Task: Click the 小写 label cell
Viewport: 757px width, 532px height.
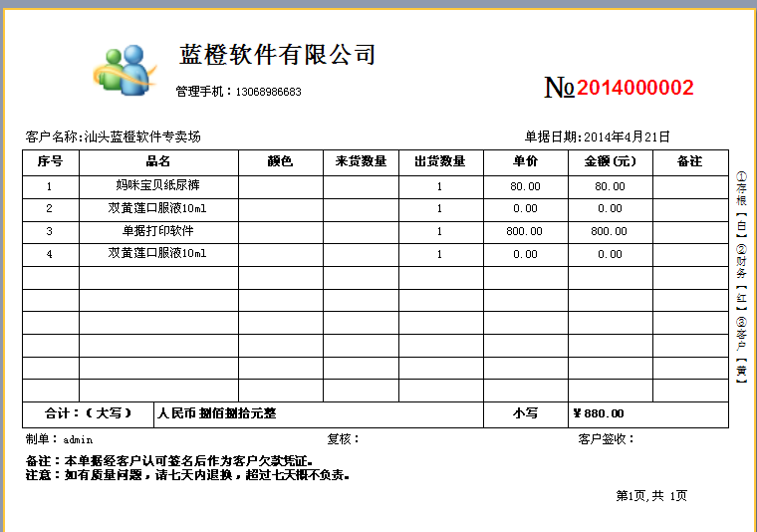Action: tap(525, 414)
